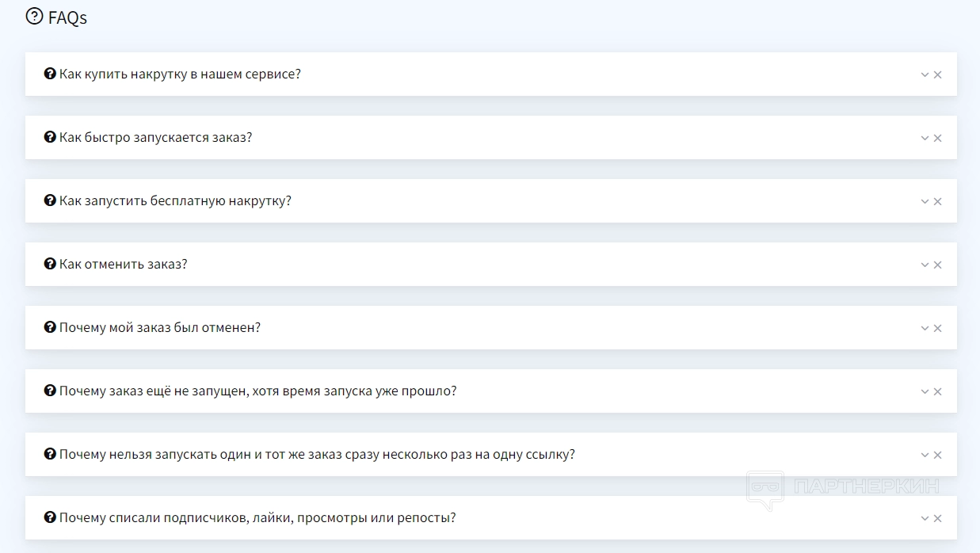Viewport: 980px width, 553px height.
Task: Expand chevron for 'Почему заказ ещё не запущен'
Action: coord(925,391)
